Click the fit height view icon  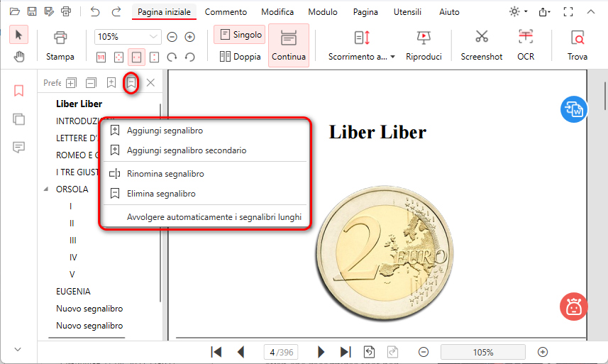pyautogui.click(x=155, y=57)
